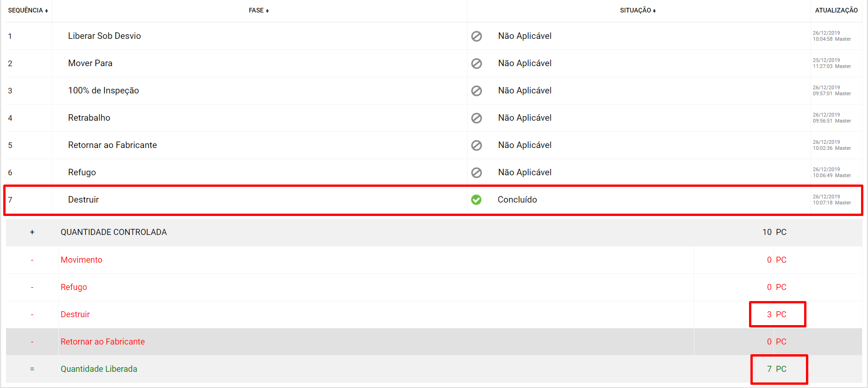Click Não Aplicável text for Retornar ao Fabricante row 5
This screenshot has width=868, height=388.
(525, 145)
